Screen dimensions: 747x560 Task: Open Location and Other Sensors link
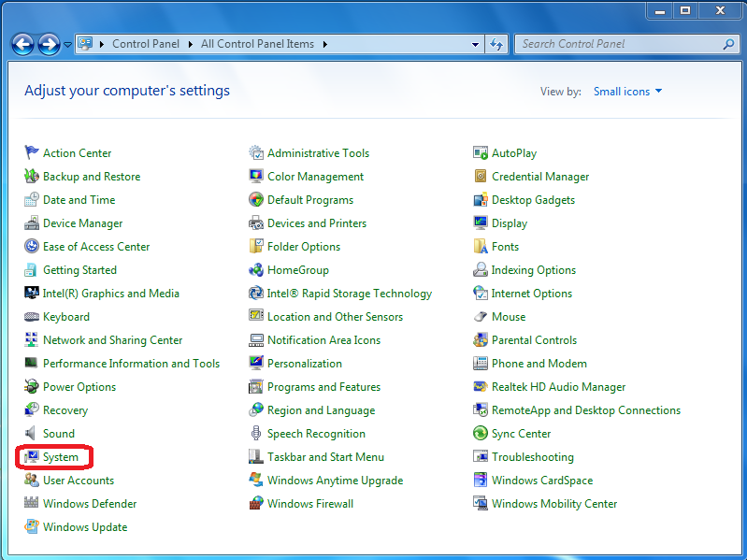click(335, 317)
